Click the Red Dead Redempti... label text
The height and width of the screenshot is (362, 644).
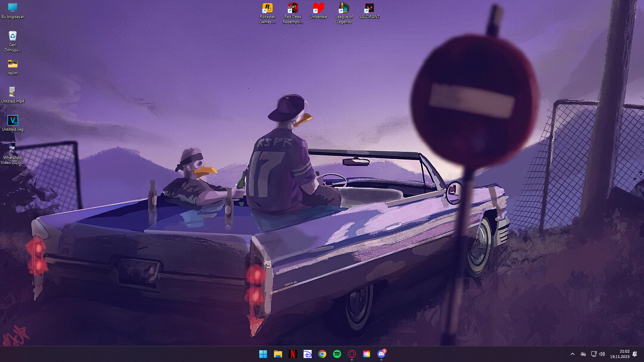coord(293,19)
